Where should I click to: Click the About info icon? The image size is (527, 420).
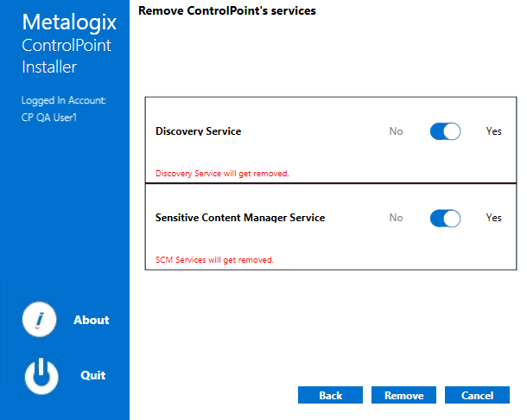pos(39,320)
